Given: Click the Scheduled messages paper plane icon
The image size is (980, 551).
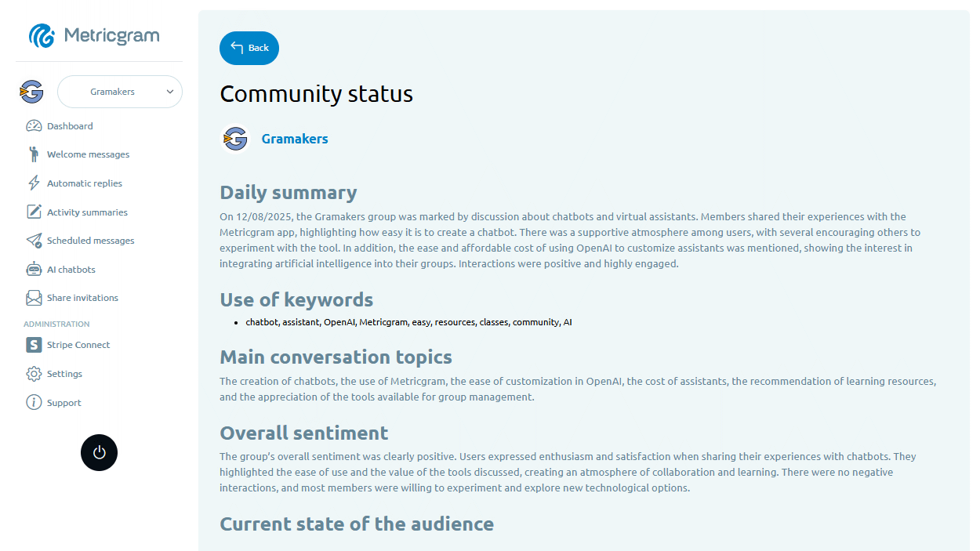Looking at the screenshot, I should [x=34, y=241].
